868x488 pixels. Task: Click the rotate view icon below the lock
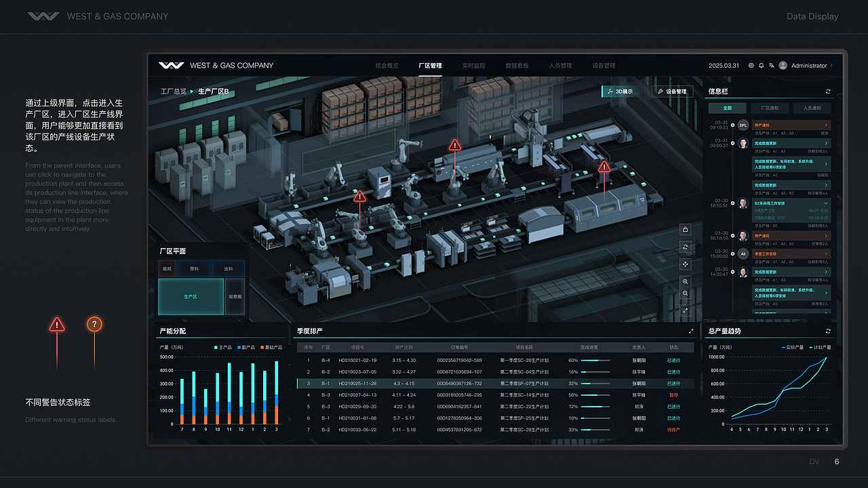pos(686,247)
